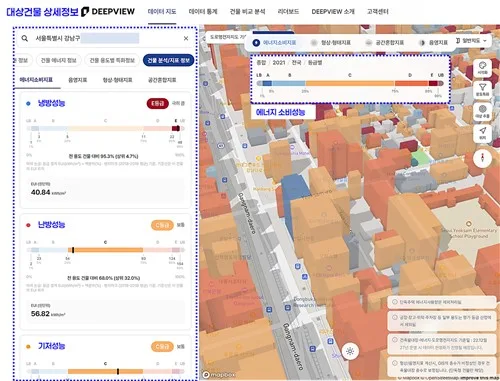Toggle the sun lighting button

(350, 351)
